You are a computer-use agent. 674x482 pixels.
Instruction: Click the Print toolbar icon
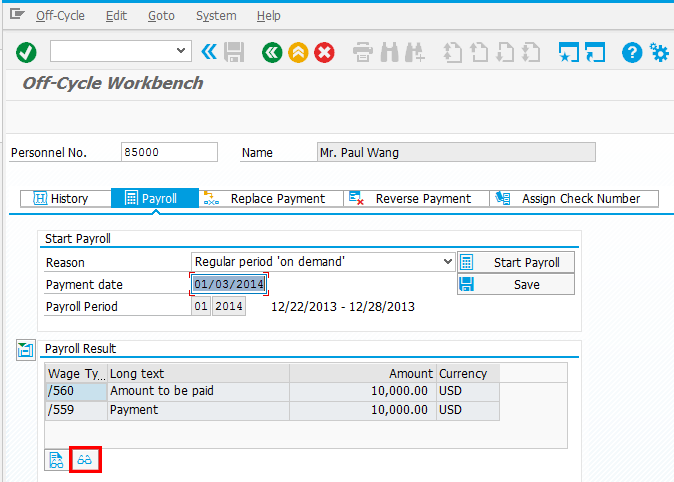pyautogui.click(x=364, y=51)
